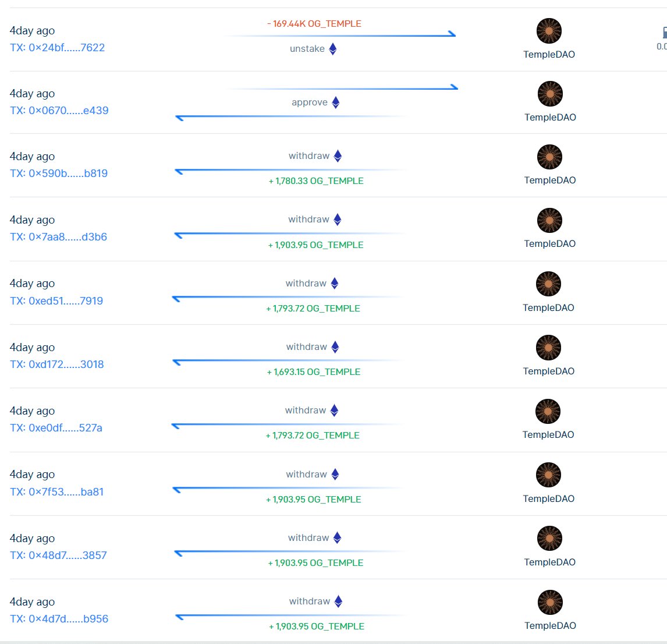The width and height of the screenshot is (667, 644).
Task: Click the TempleDAO avatar on the unstake row
Action: [x=548, y=30]
